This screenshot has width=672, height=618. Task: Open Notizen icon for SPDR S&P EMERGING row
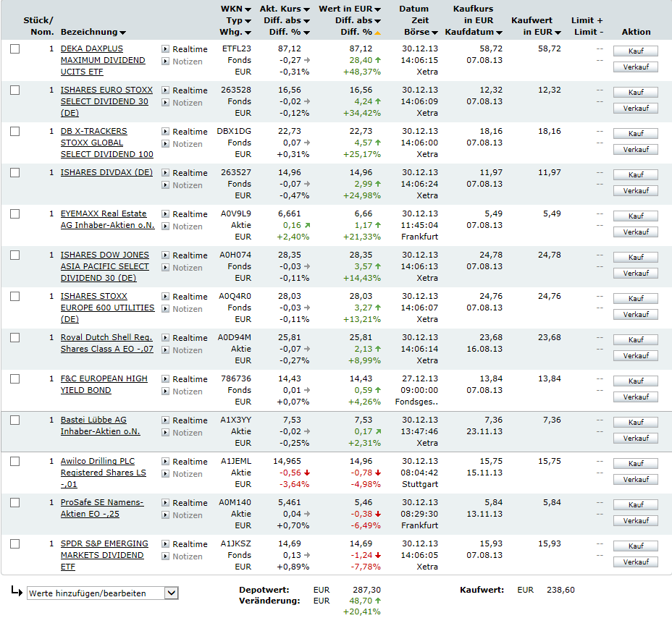(165, 556)
